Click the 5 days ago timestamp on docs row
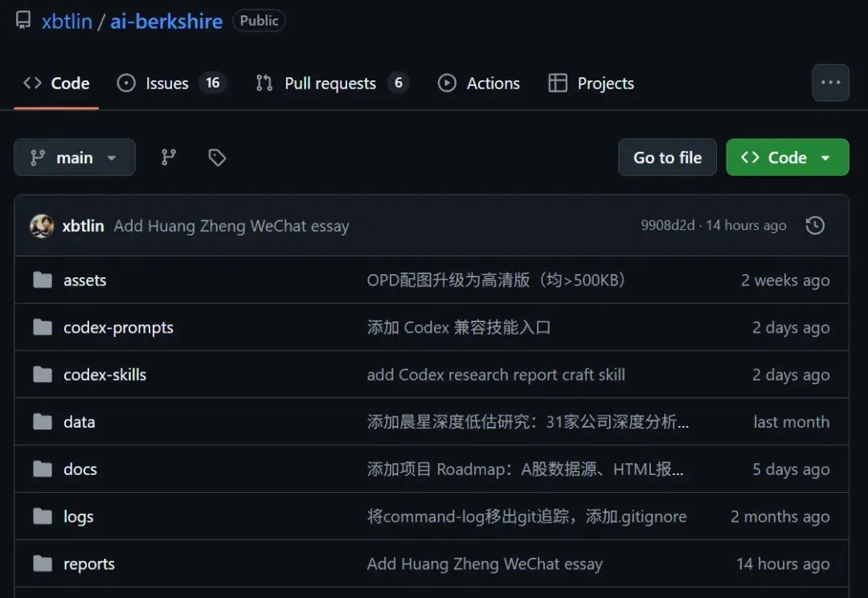Viewport: 868px width, 598px height. [791, 469]
